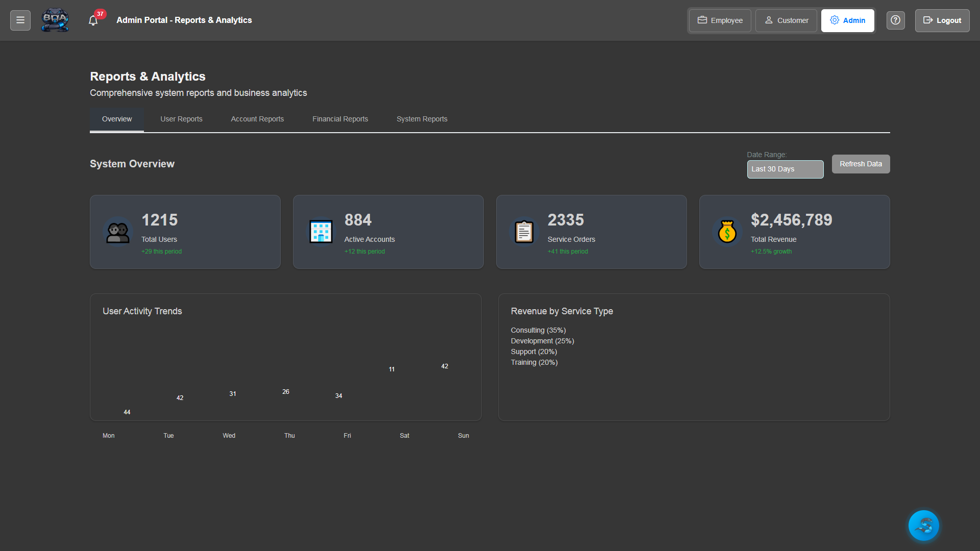Screen dimensions: 980x551
Task: Open the Last 30 Days date range selector
Action: click(x=785, y=169)
